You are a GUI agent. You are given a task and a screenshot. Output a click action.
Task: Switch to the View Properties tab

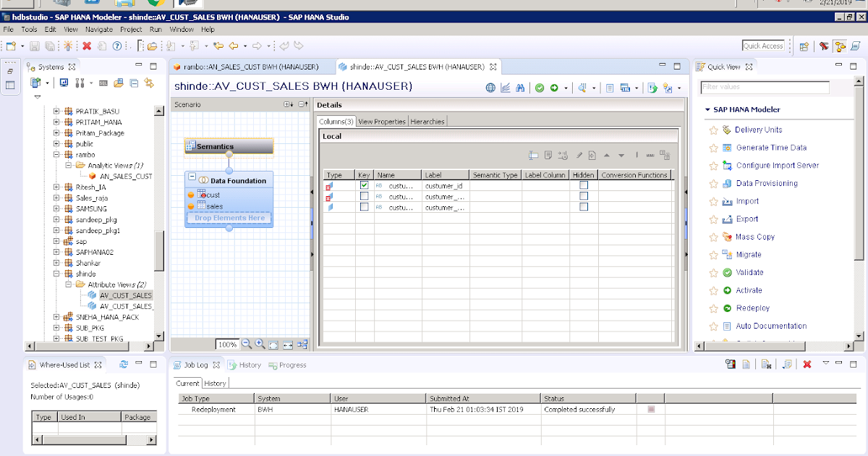click(x=382, y=122)
